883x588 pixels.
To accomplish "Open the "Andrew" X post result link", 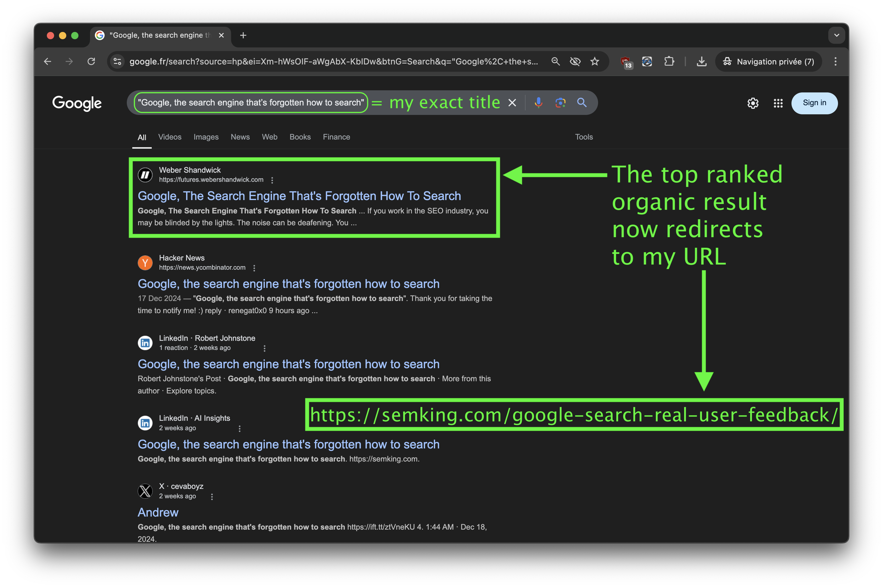I will 158,513.
